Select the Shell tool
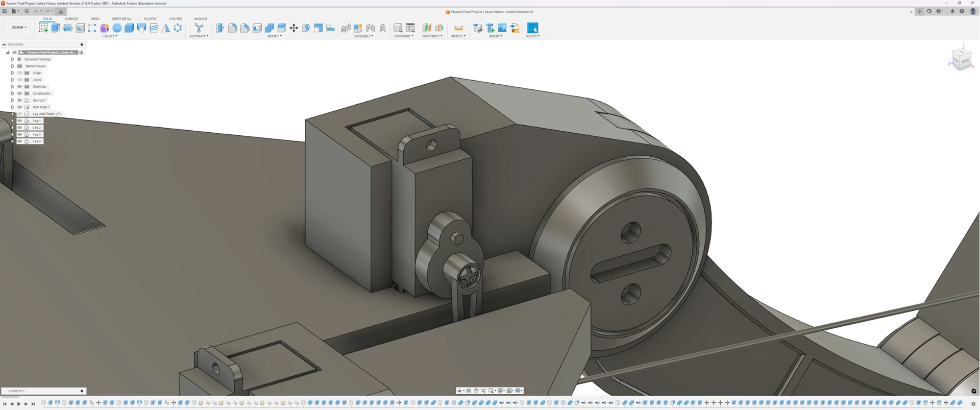980x410 pixels. 257,28
